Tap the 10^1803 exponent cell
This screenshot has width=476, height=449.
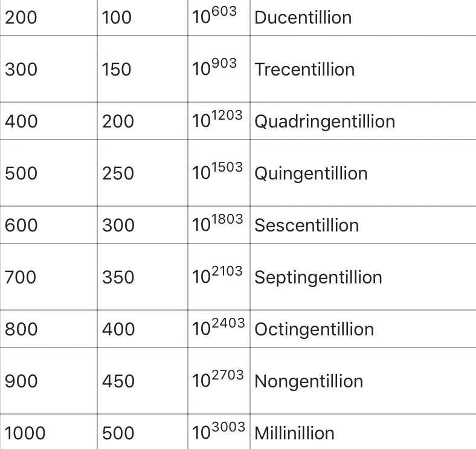[217, 224]
